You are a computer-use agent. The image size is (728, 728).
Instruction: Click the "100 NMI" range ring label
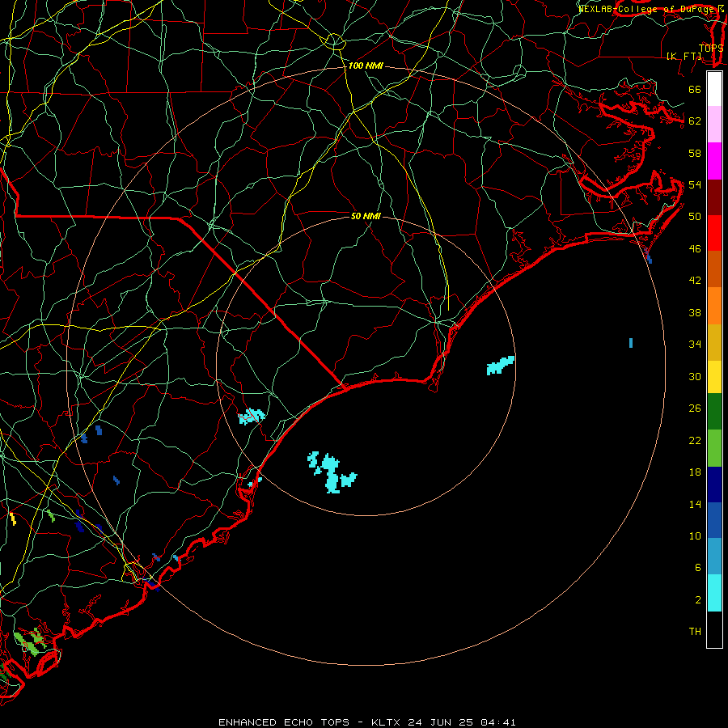pyautogui.click(x=366, y=66)
